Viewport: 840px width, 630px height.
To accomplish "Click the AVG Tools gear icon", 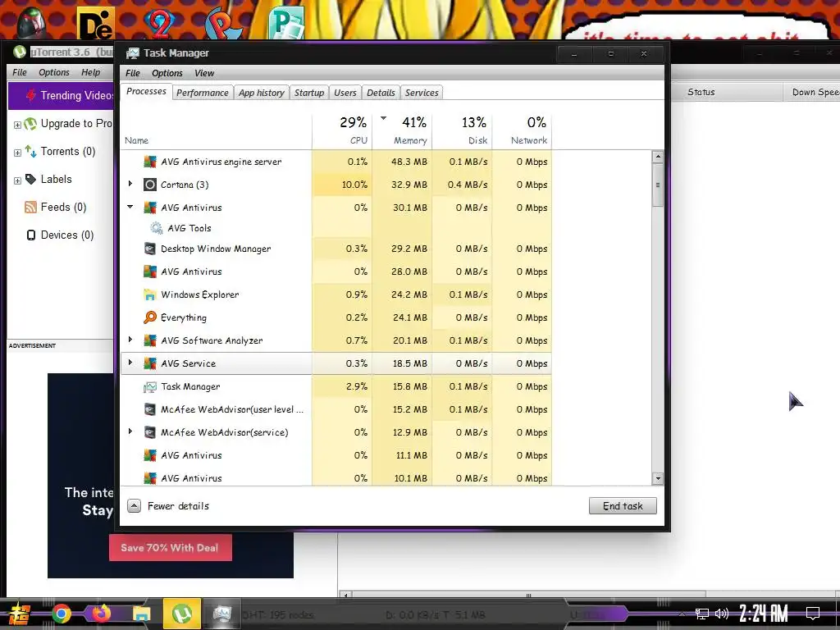I will 157,228.
